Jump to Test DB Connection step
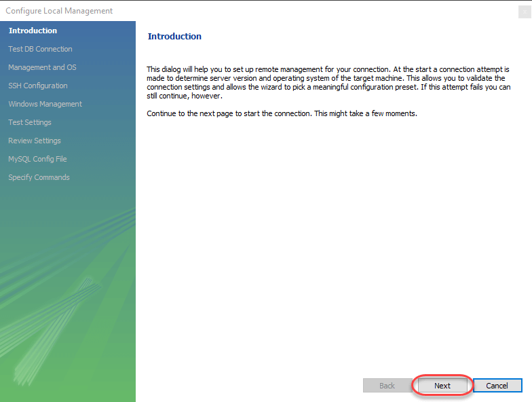Screen dimensions: 532x402 pos(40,49)
